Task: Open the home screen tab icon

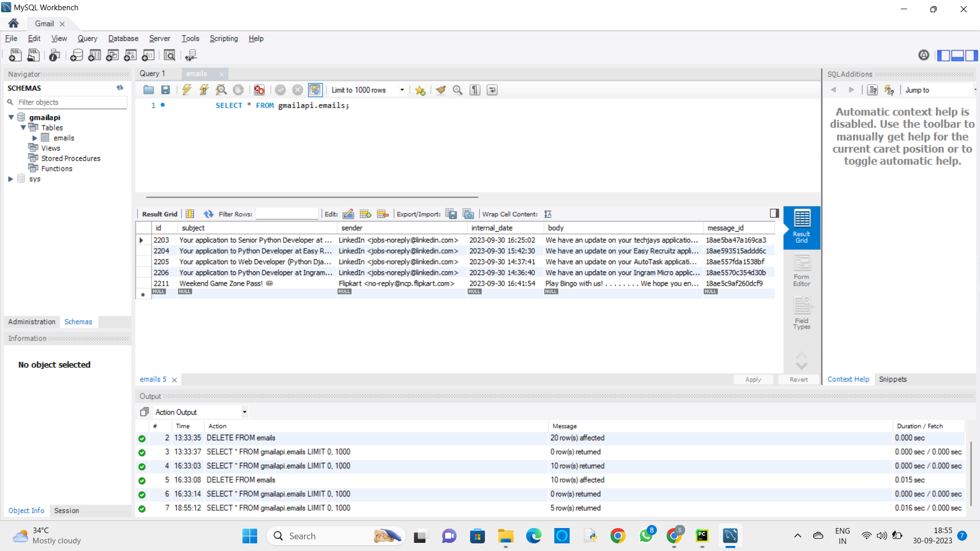Action: (13, 23)
